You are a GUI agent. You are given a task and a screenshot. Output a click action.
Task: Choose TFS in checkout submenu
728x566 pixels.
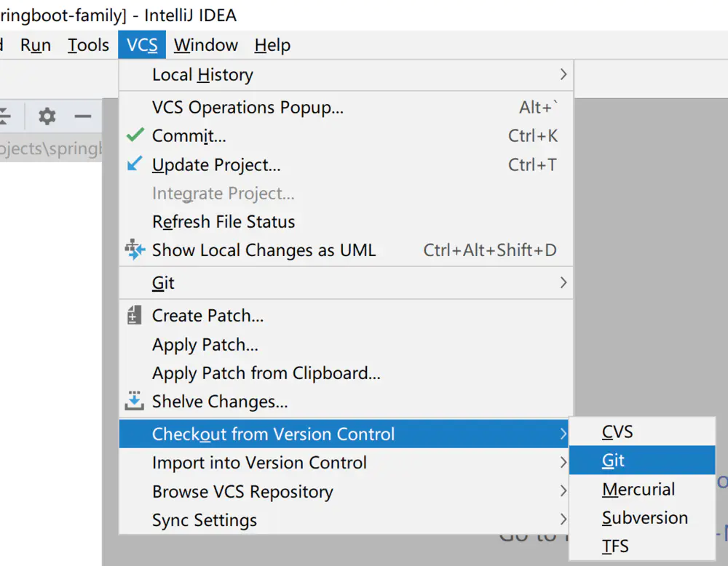[642, 546]
